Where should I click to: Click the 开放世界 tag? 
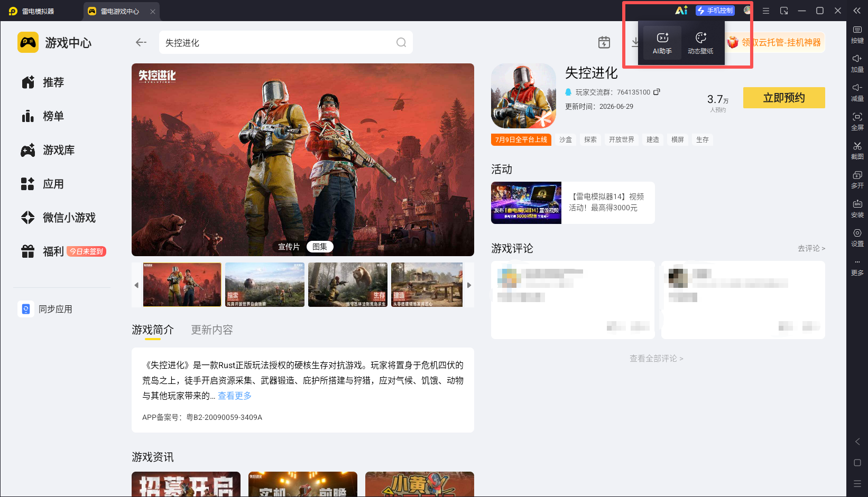[x=622, y=139]
